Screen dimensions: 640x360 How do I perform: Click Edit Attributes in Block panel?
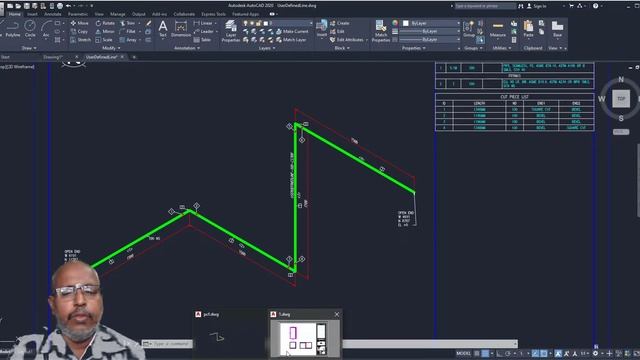point(347,40)
